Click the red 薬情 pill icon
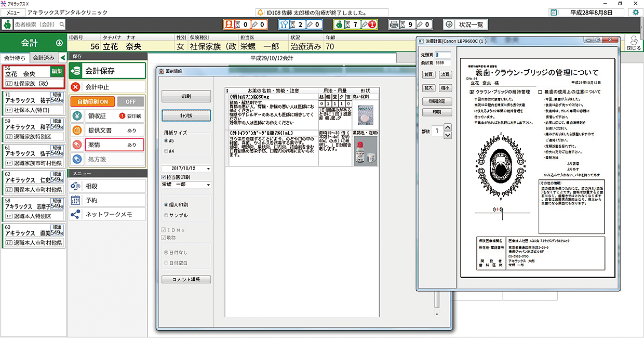This screenshot has height=338, width=644. tap(77, 145)
